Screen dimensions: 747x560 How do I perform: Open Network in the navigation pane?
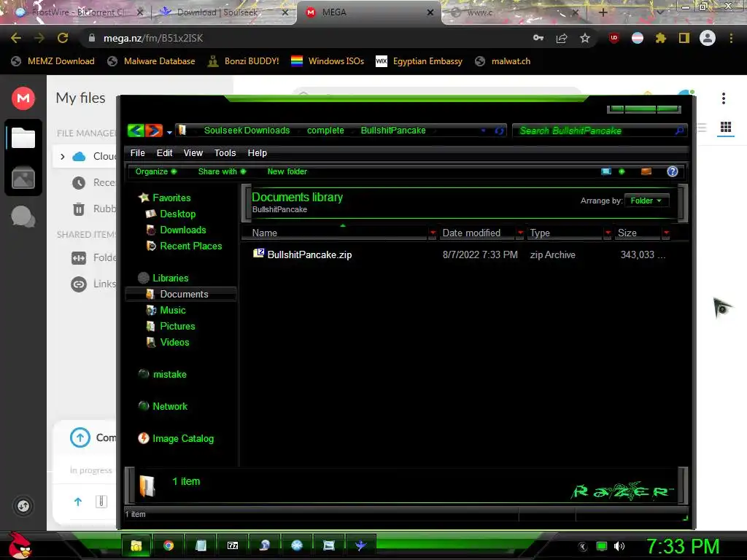163,406
